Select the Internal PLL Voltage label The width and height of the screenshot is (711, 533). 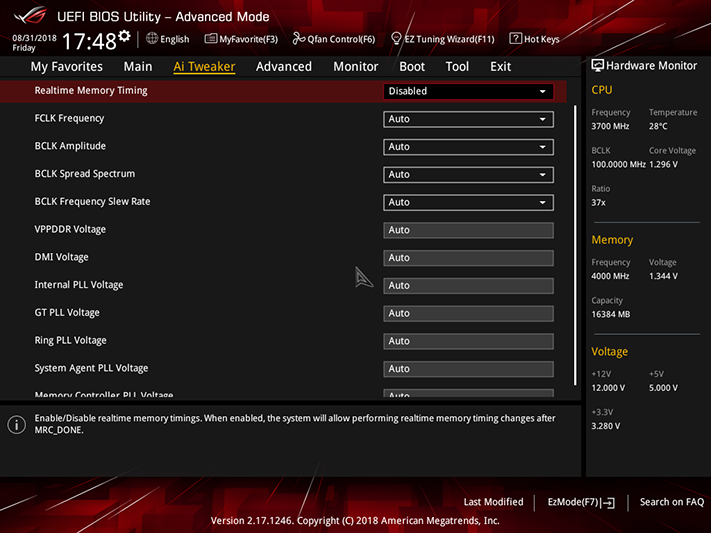pyautogui.click(x=79, y=285)
